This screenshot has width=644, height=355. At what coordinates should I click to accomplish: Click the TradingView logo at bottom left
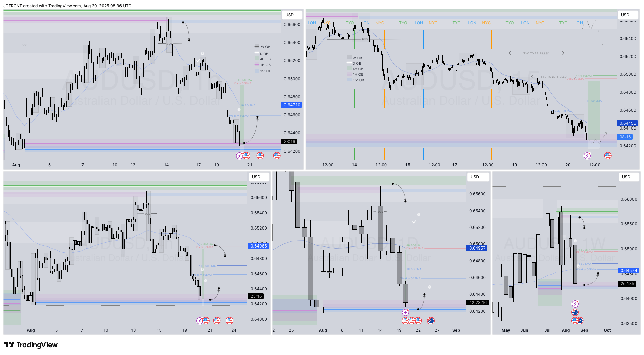pyautogui.click(x=31, y=345)
